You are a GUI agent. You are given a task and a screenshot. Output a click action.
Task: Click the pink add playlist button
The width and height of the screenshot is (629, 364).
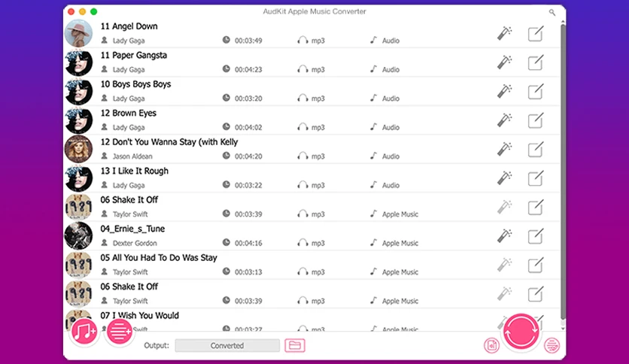pyautogui.click(x=119, y=332)
